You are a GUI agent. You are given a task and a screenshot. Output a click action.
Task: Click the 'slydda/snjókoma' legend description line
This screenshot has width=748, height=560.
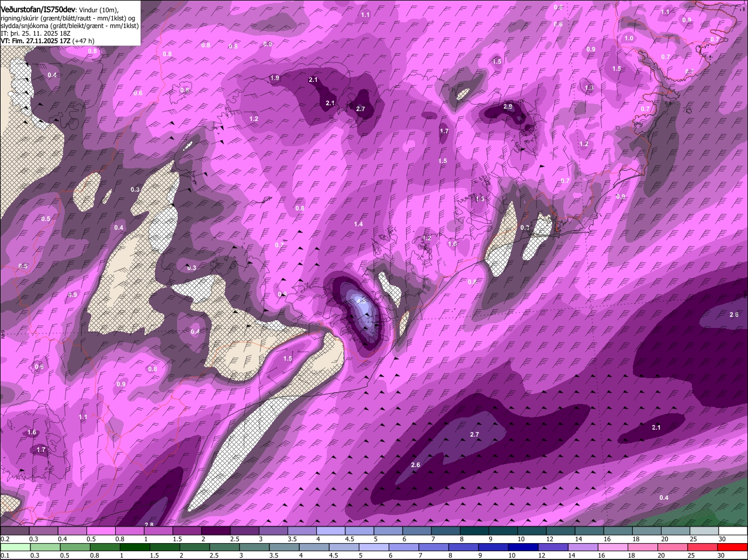[x=70, y=26]
